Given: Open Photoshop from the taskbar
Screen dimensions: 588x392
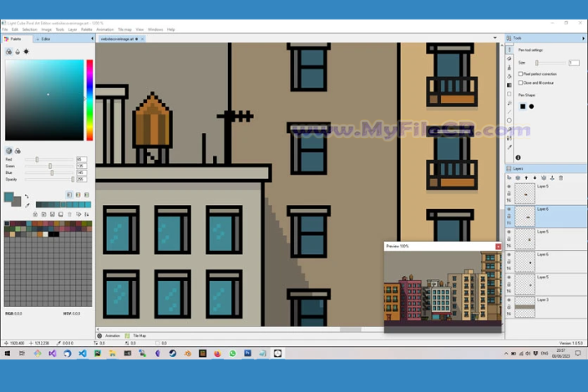Looking at the screenshot, I should 248,353.
